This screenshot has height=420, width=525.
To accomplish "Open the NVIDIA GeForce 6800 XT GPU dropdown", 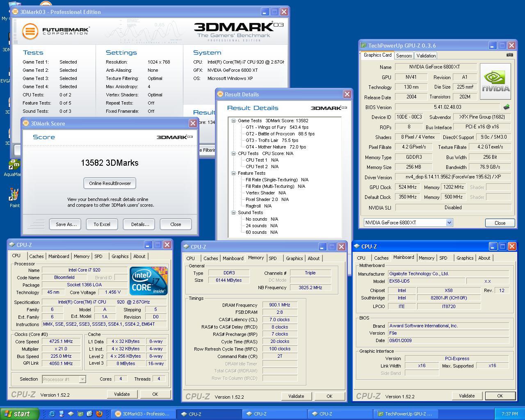I will tap(449, 223).
